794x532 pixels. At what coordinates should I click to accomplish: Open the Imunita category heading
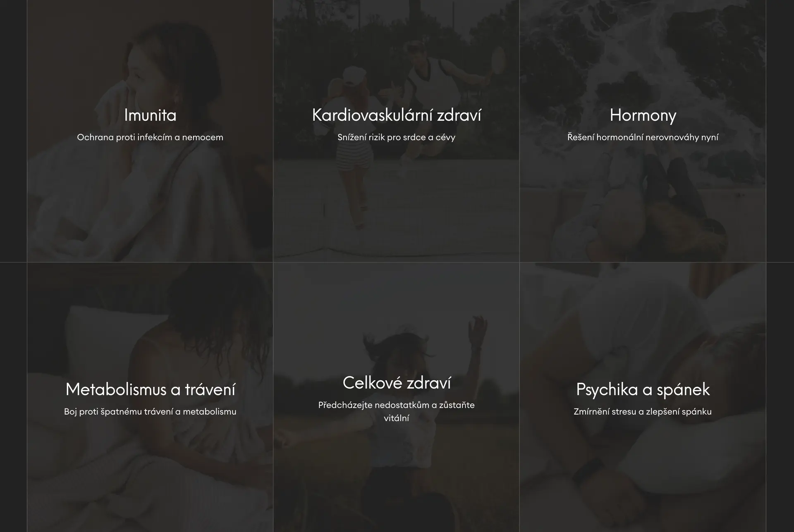[150, 115]
